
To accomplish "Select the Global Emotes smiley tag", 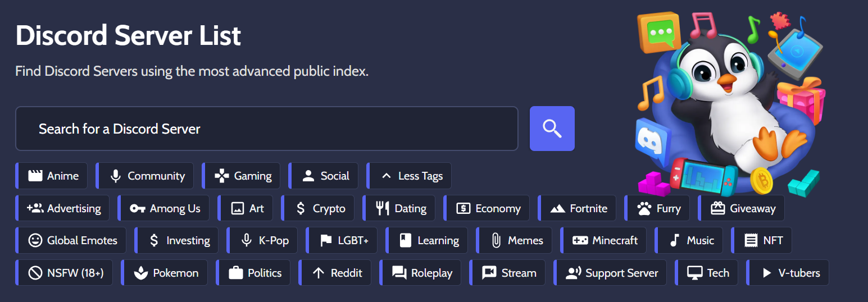I will coord(71,240).
